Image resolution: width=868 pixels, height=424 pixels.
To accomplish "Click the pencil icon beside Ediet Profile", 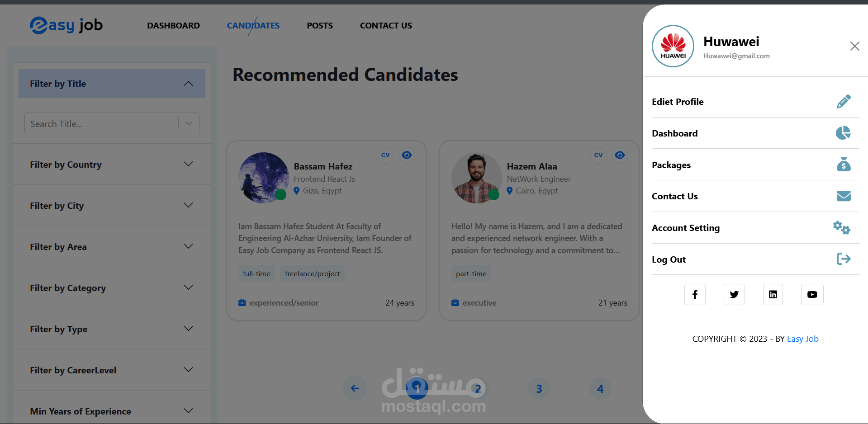I will click(843, 102).
